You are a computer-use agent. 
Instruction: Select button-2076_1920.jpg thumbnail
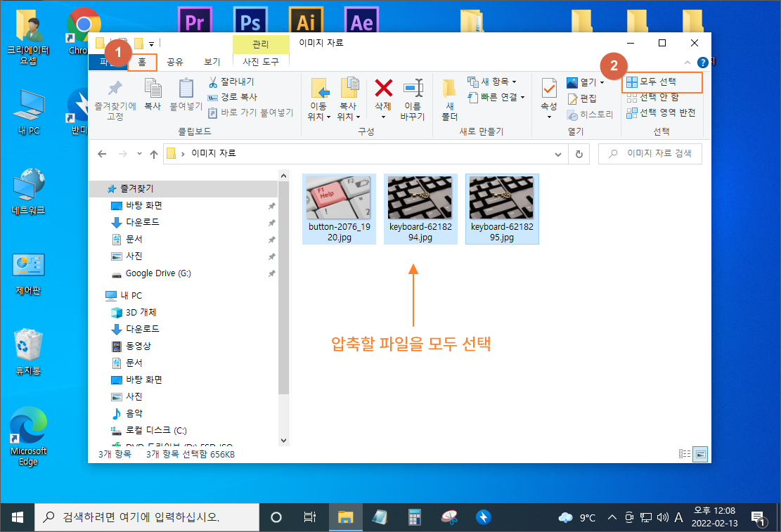[x=339, y=209]
